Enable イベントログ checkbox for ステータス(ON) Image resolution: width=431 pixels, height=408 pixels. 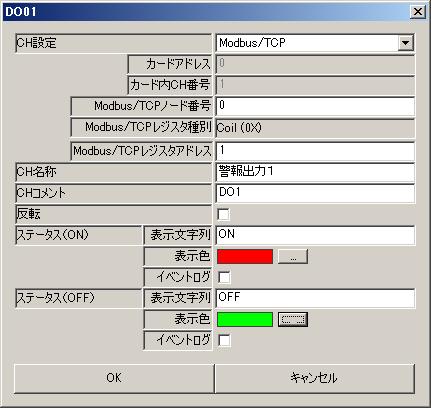click(x=224, y=277)
